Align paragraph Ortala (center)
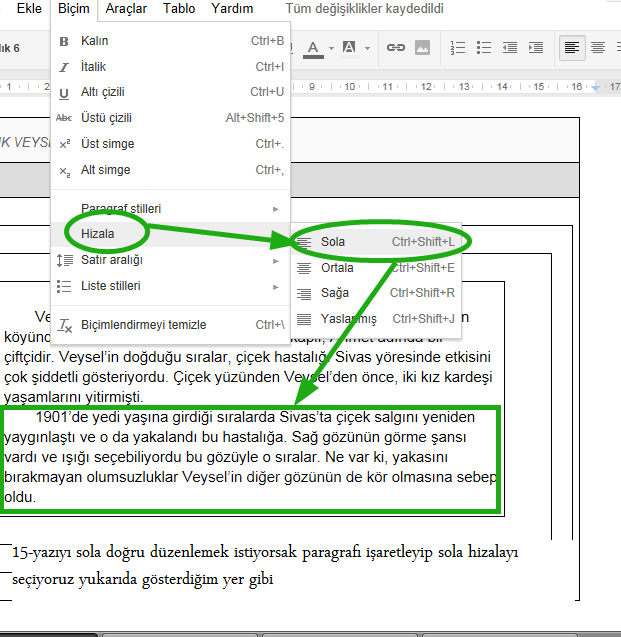This screenshot has width=621, height=637. (x=376, y=268)
